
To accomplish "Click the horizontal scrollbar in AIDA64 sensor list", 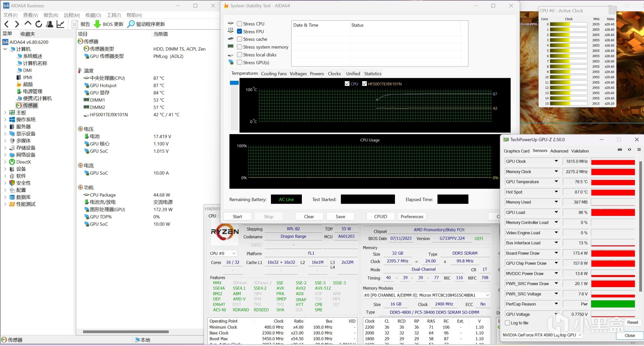I will (x=126, y=332).
